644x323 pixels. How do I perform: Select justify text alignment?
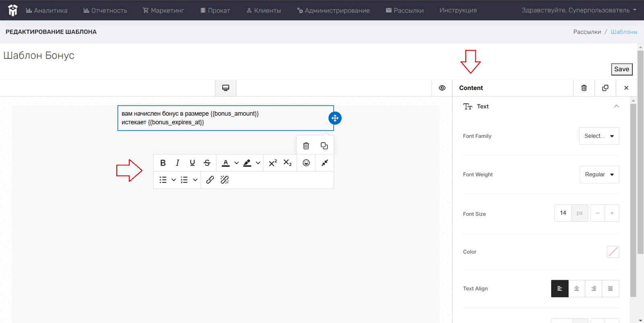tap(611, 288)
